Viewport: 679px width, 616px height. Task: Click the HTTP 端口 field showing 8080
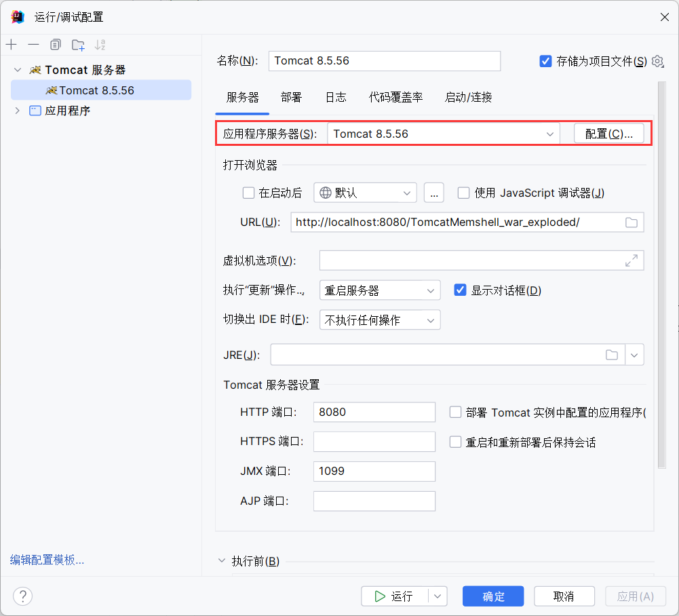[374, 412]
